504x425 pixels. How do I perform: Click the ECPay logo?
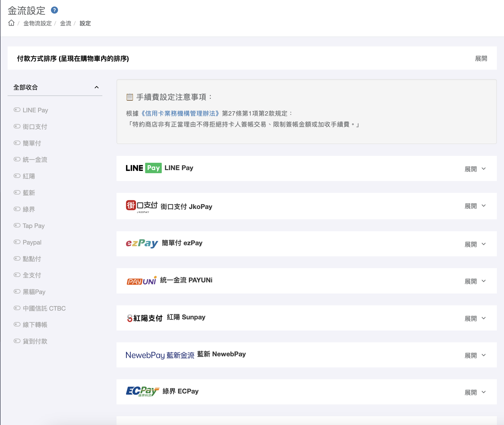pyautogui.click(x=143, y=391)
